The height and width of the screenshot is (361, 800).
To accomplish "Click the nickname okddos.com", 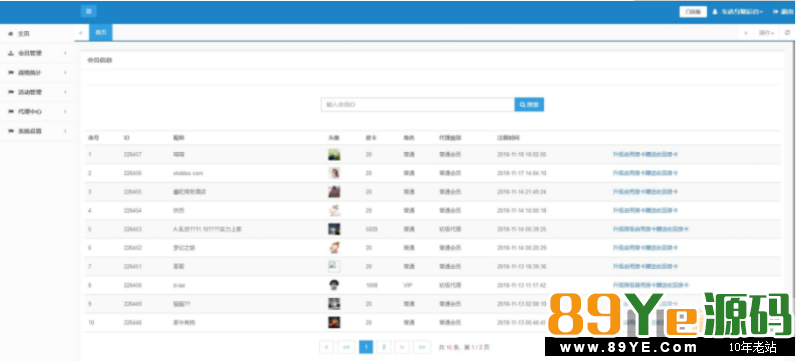I will pyautogui.click(x=188, y=173).
